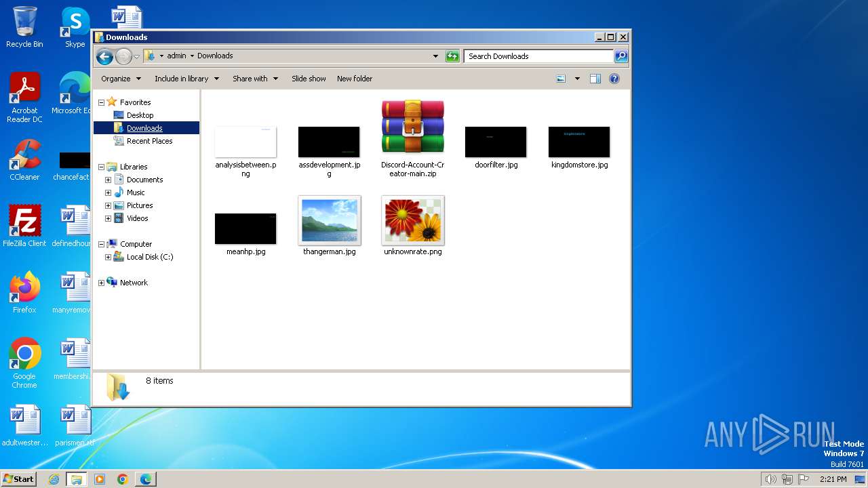Select the parismen.rtf desktop icon
The height and width of the screenshot is (488, 868).
point(75,426)
